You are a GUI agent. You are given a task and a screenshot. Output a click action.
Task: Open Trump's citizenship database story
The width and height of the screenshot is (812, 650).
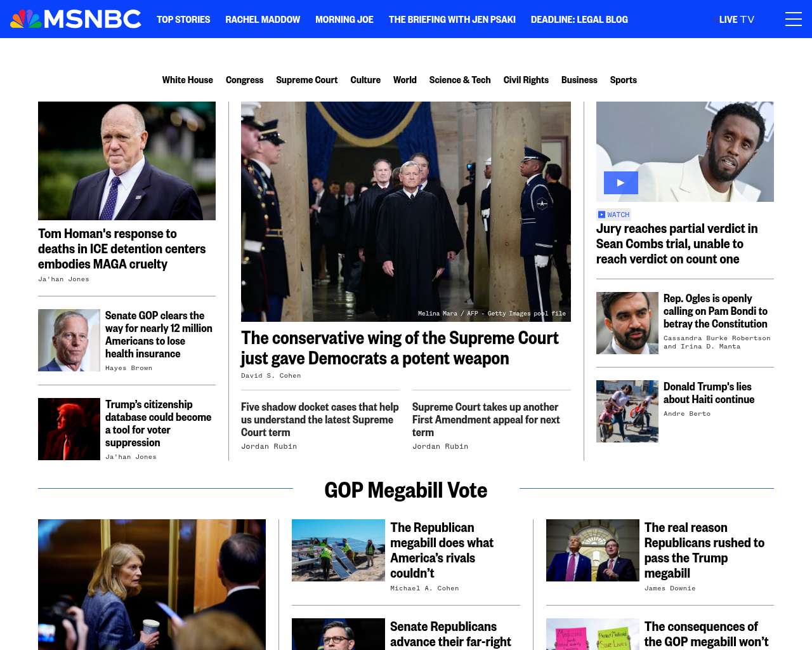click(159, 423)
